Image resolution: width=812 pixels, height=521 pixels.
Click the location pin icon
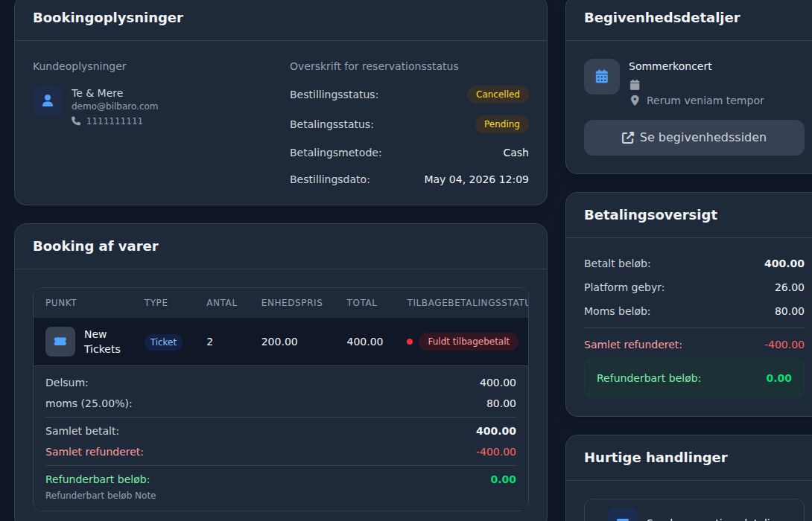[635, 100]
